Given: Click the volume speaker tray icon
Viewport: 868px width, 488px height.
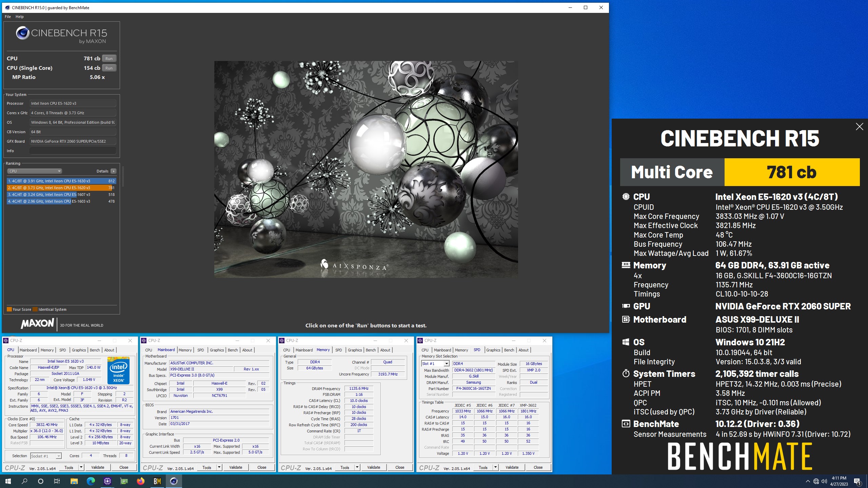Looking at the screenshot, I should [x=824, y=481].
